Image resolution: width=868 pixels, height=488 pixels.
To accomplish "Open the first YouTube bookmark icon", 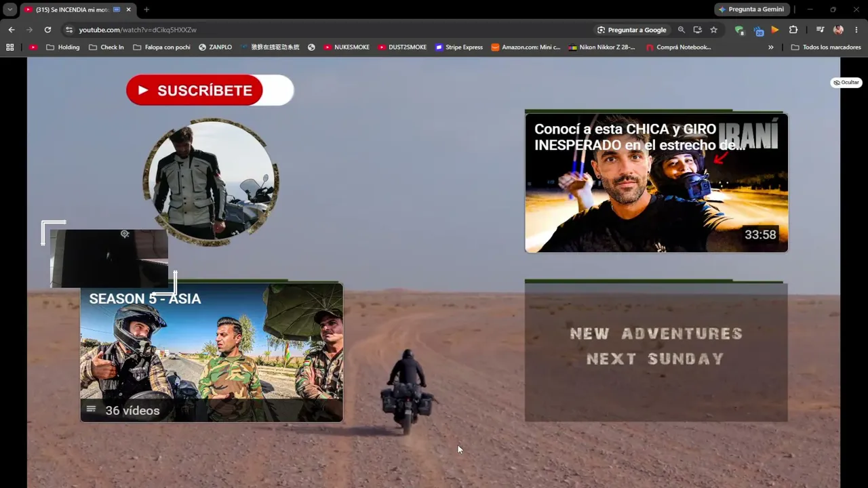I will (33, 47).
